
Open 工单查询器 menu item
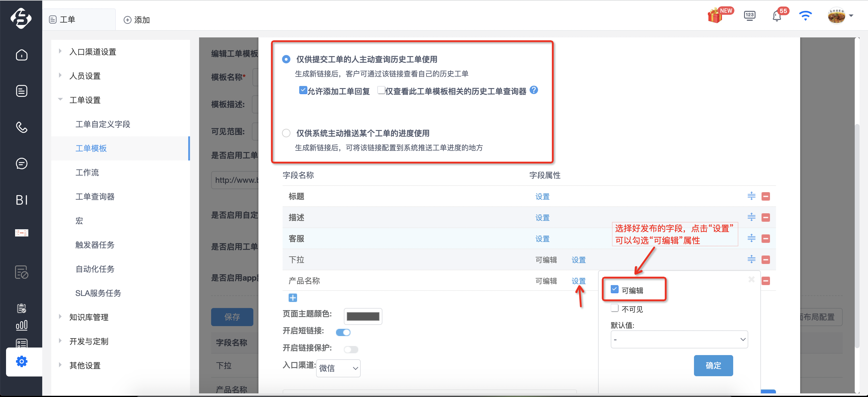coord(95,196)
